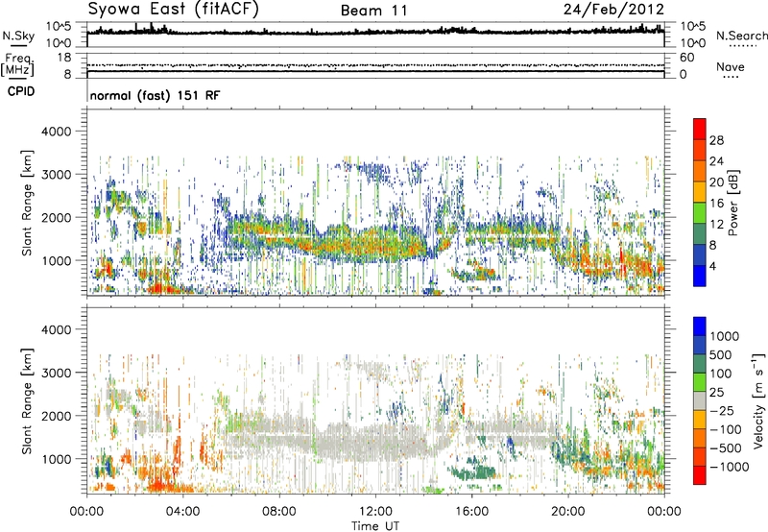Image resolution: width=768 pixels, height=532 pixels.
Task: Click the 'N.Sky' legend label
Action: (18, 36)
